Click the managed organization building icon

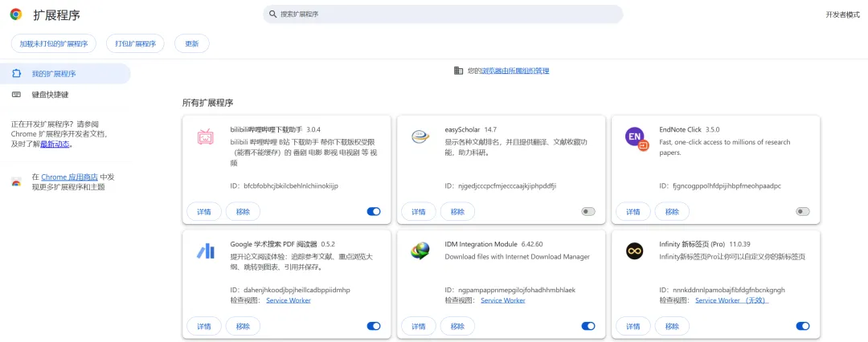pos(458,71)
